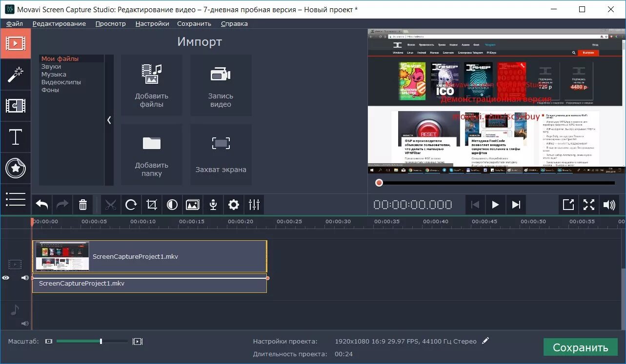Open the Import media tab in sidebar
The height and width of the screenshot is (364, 626).
(x=15, y=43)
